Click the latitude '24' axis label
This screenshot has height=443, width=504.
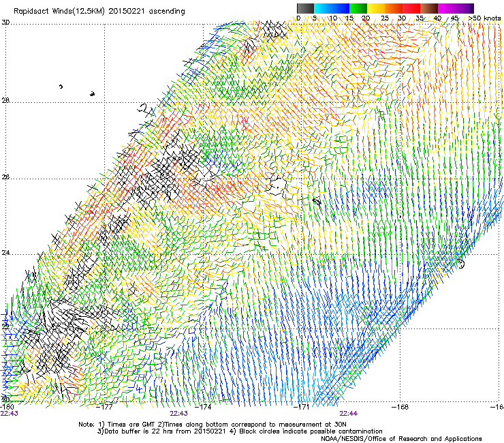5,253
